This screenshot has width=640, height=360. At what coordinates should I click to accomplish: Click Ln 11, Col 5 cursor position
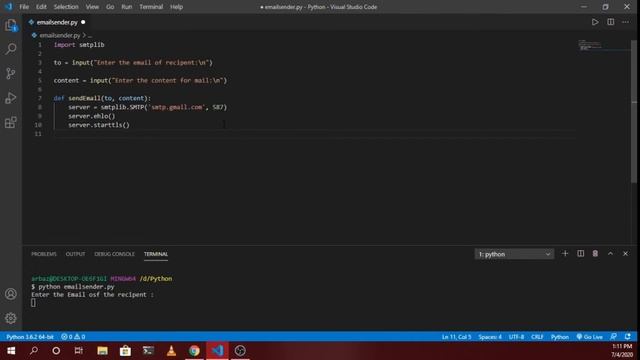coord(456,337)
